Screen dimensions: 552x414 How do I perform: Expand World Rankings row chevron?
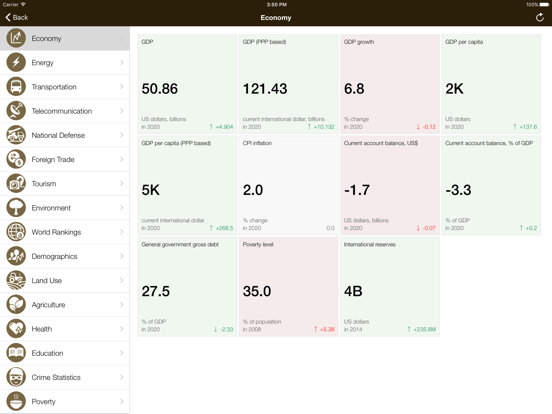(122, 232)
